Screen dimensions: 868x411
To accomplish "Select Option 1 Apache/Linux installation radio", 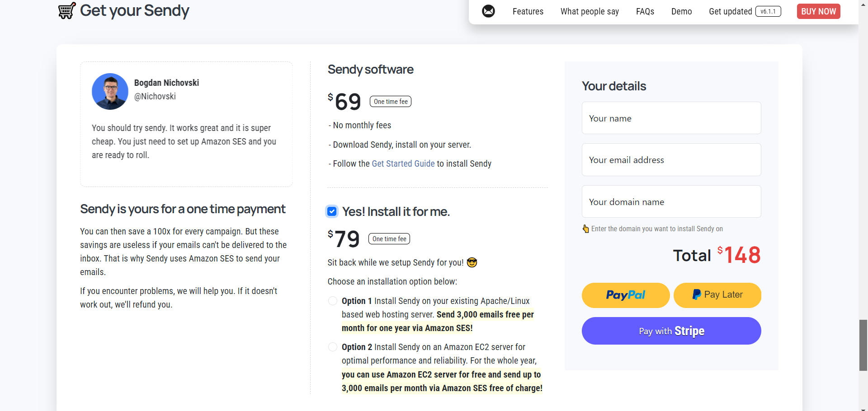I will pyautogui.click(x=333, y=301).
